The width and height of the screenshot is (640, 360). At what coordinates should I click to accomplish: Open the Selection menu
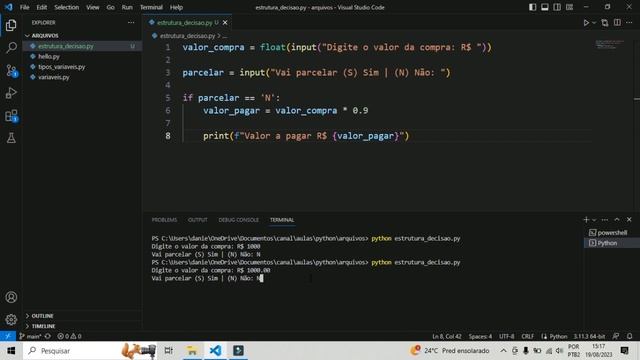point(67,7)
